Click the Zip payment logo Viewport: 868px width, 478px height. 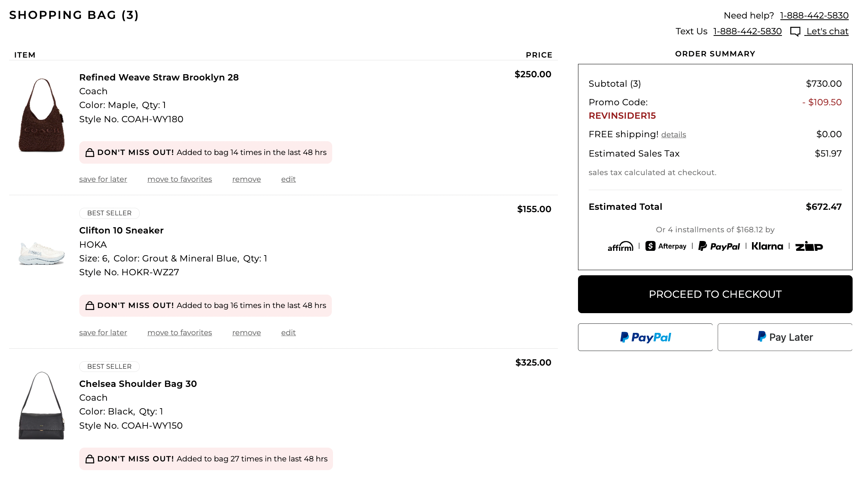[x=809, y=246]
